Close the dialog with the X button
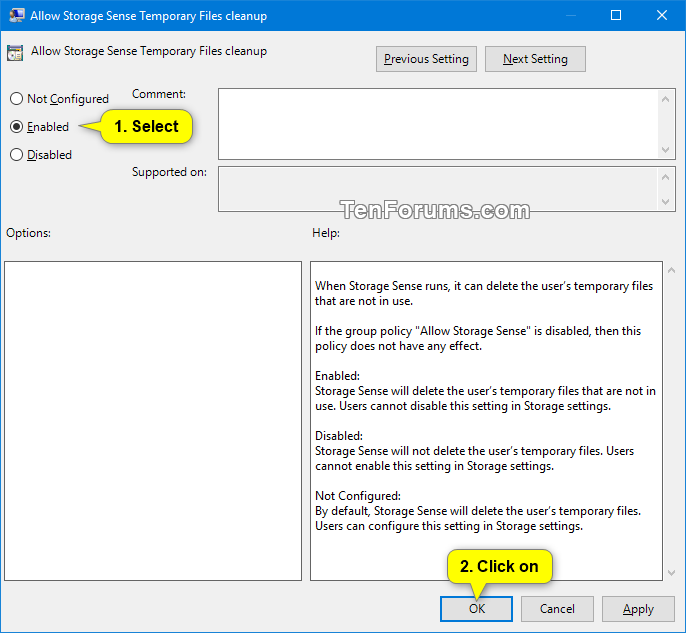Viewport: 686px width, 633px height. tap(662, 15)
